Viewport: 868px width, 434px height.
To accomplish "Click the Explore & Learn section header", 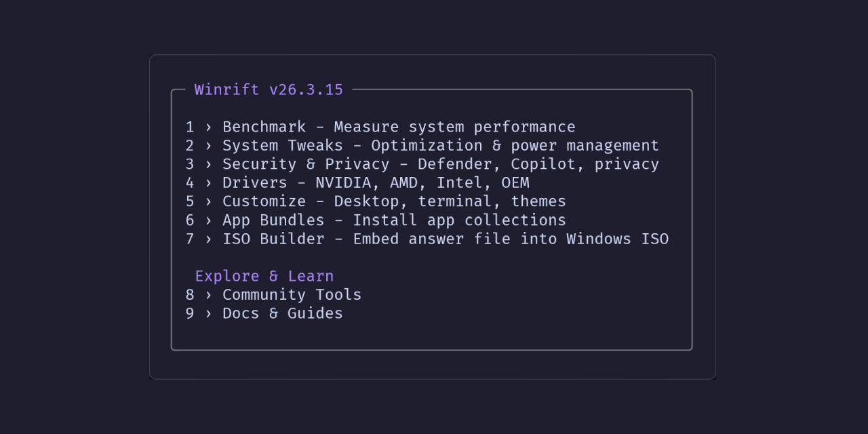I will coord(264,275).
